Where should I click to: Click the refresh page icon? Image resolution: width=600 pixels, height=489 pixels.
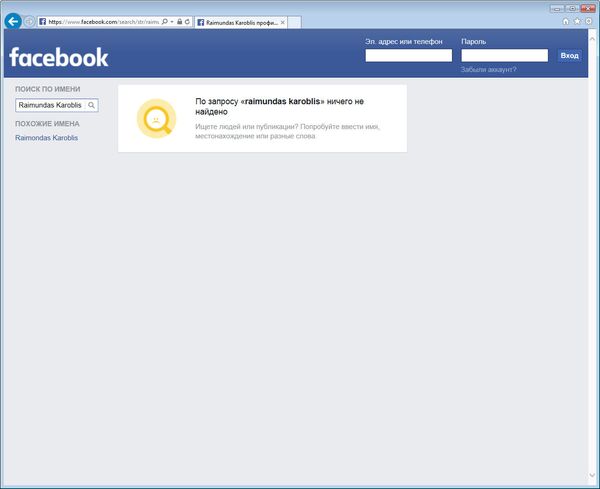click(187, 22)
